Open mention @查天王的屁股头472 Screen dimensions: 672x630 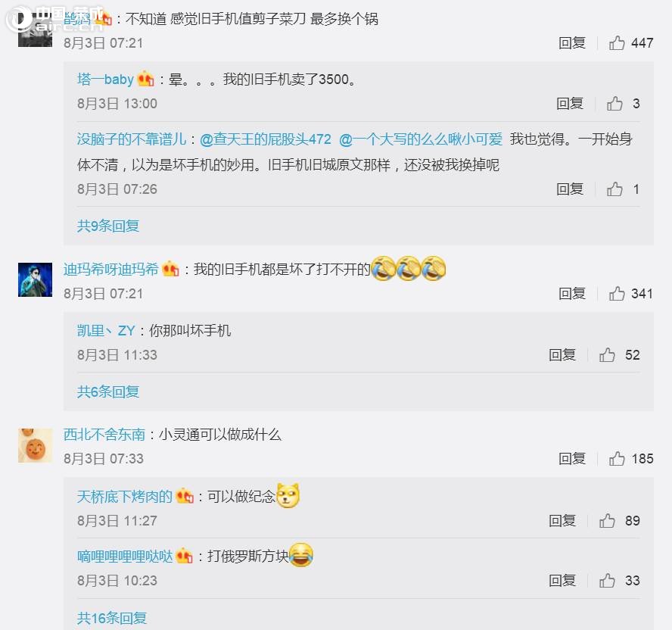coord(266,139)
